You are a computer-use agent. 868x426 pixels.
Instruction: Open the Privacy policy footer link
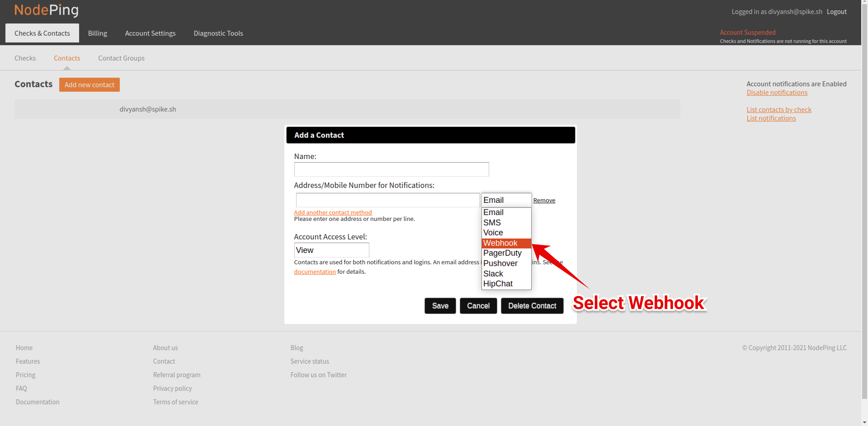coord(172,388)
